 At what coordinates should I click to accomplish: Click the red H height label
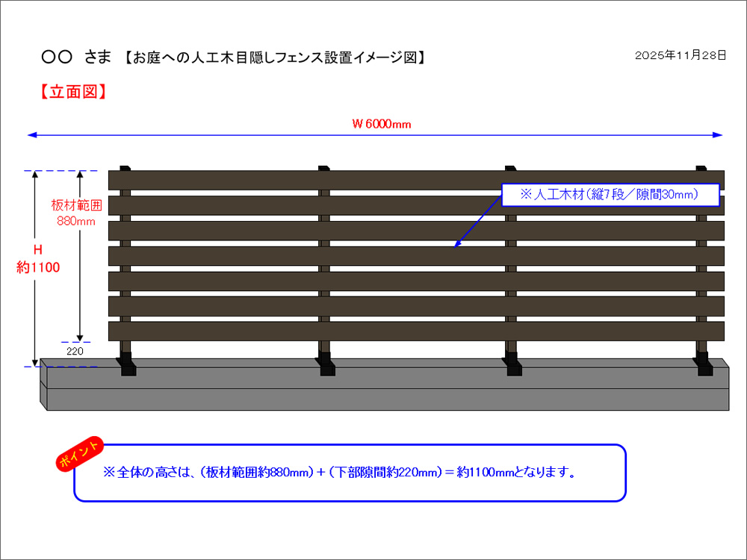[x=37, y=250]
